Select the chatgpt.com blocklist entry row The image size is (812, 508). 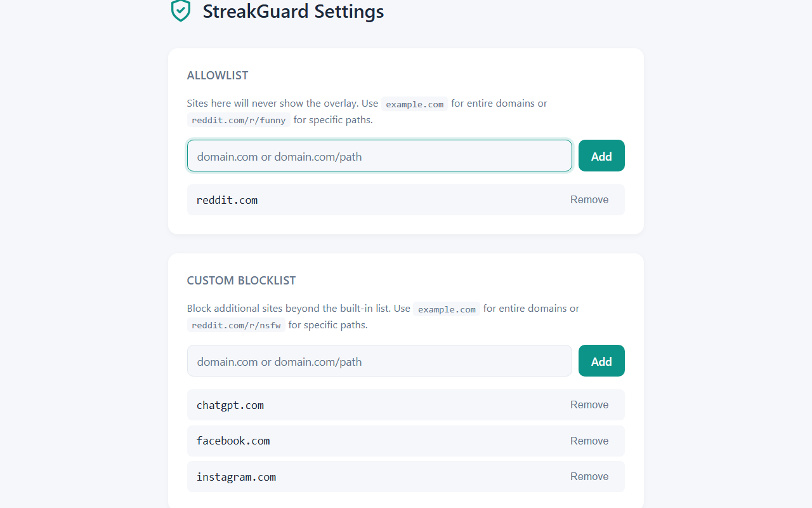pyautogui.click(x=405, y=404)
